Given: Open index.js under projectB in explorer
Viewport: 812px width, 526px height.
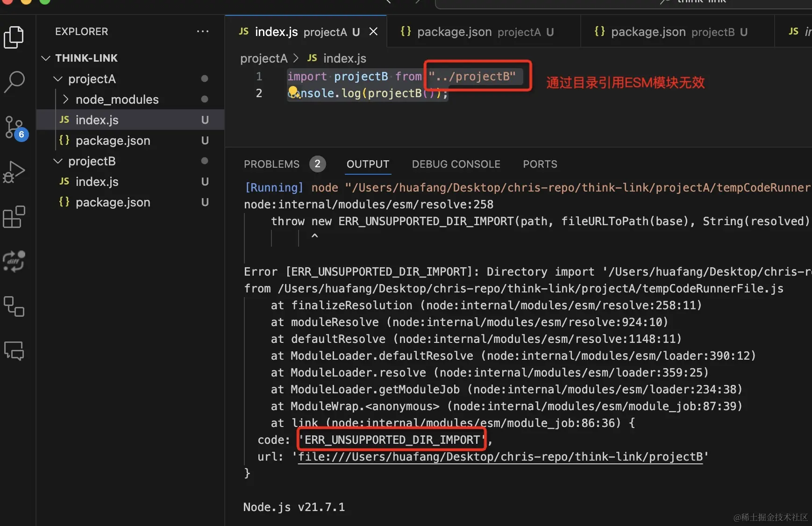Looking at the screenshot, I should (x=130, y=181).
